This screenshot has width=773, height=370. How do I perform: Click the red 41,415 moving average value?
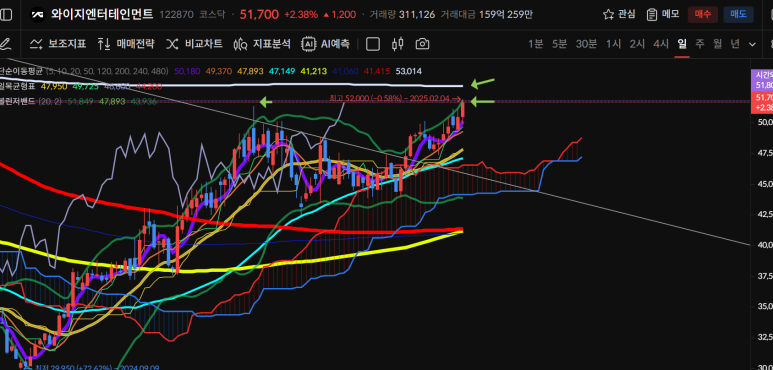coord(377,71)
